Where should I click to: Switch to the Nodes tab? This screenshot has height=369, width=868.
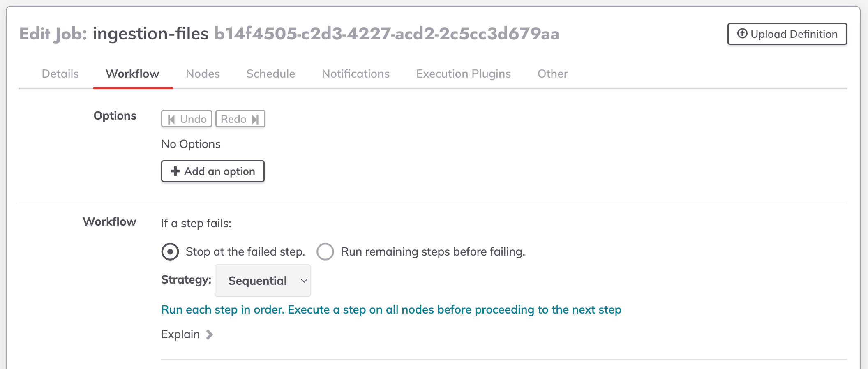click(203, 74)
